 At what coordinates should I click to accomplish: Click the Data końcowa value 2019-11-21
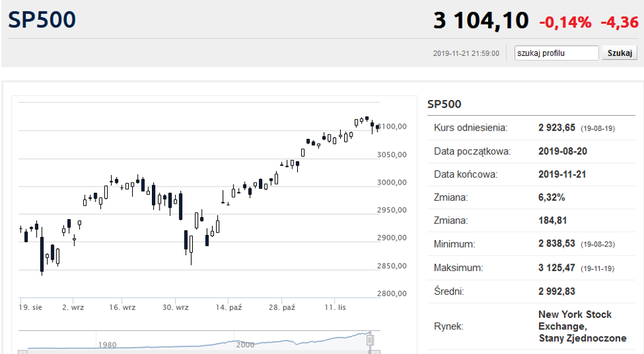[x=562, y=174]
